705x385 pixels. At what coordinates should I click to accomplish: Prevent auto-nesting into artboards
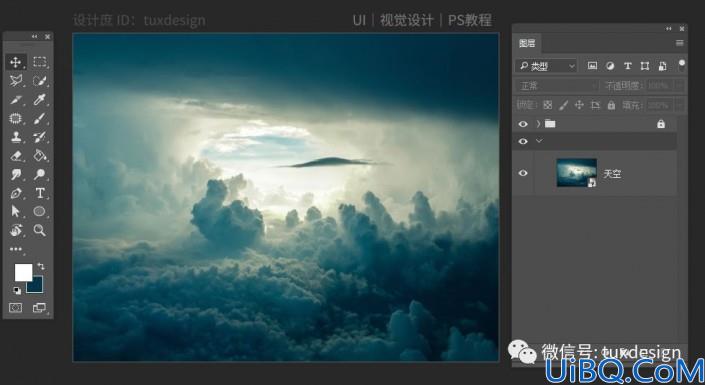(x=595, y=105)
